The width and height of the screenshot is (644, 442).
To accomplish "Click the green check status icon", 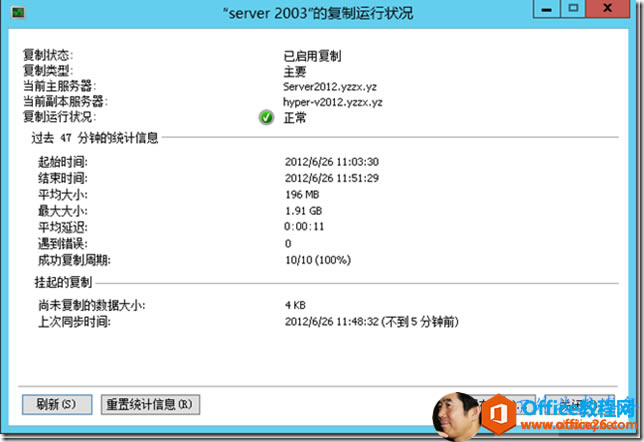I will pyautogui.click(x=266, y=117).
